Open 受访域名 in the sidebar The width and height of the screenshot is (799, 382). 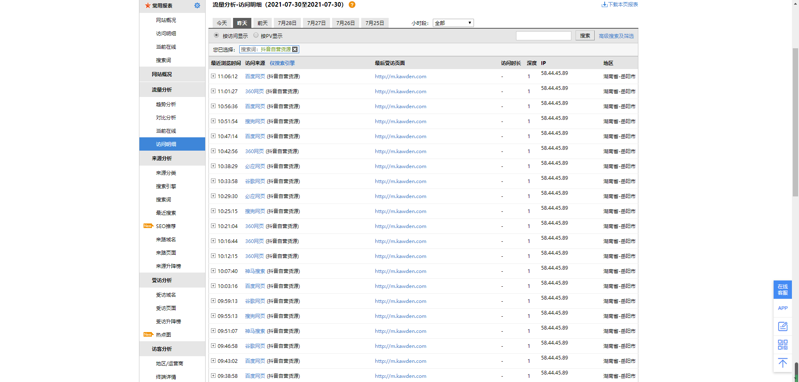click(x=166, y=295)
